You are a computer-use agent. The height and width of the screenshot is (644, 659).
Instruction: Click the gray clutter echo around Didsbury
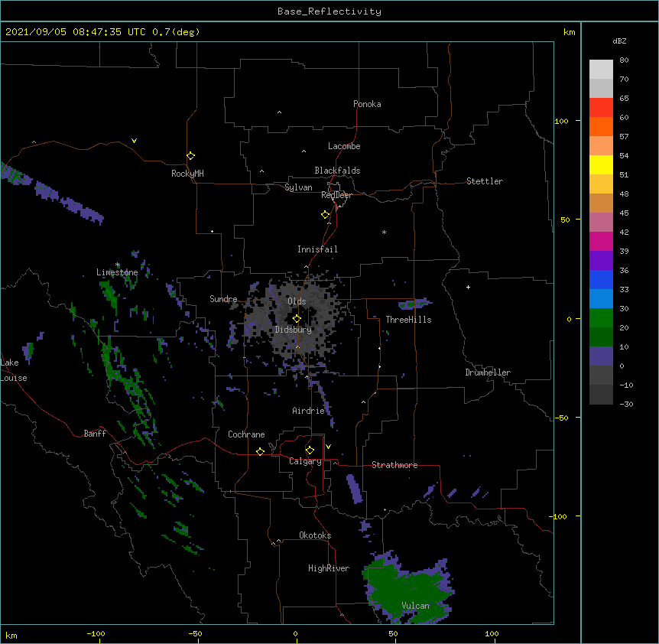(294, 320)
